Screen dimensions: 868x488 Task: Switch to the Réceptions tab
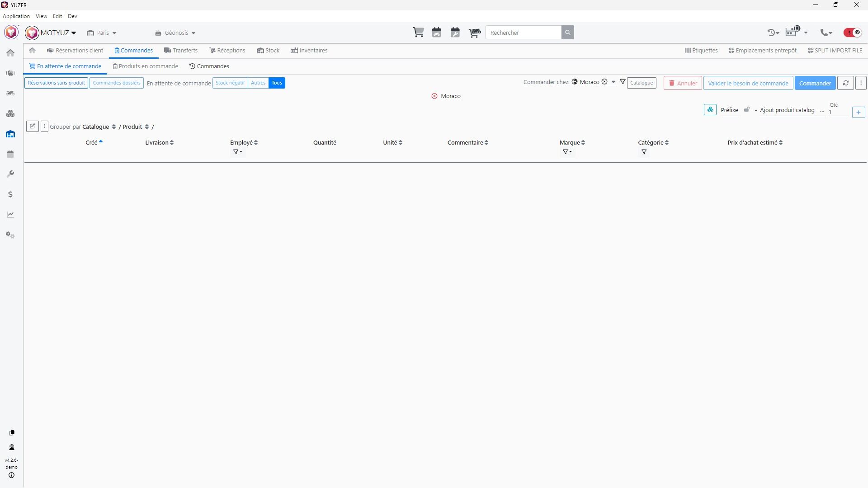click(x=227, y=51)
